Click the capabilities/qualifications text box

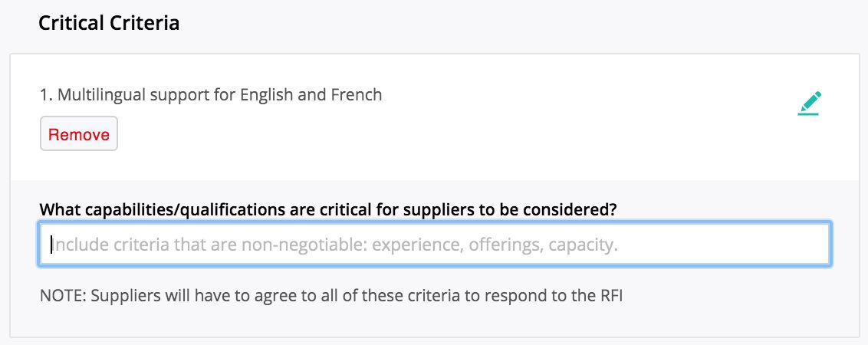435,245
